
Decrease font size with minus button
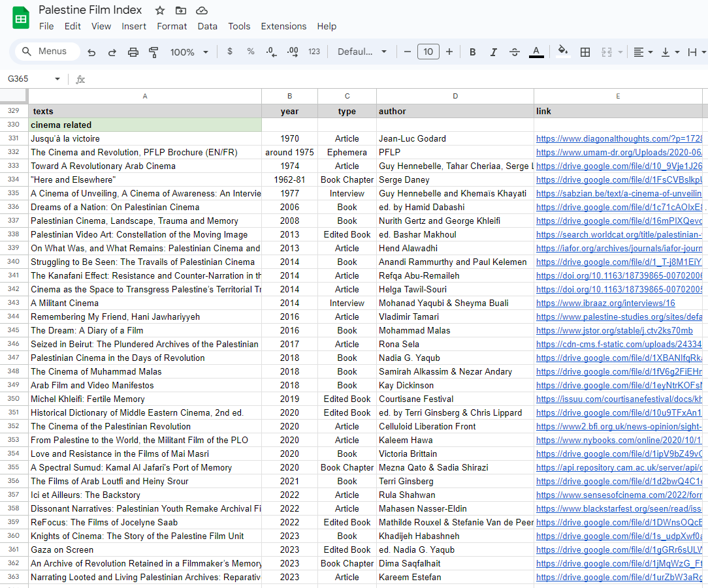pos(408,52)
